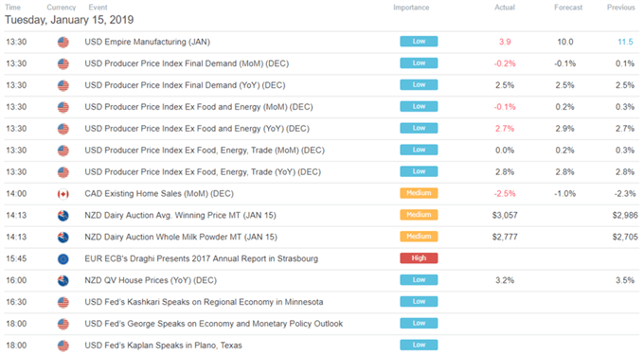Click the actual value 3.2% for QV House Prices
Viewport: 644px width, 355px height.
coord(505,280)
